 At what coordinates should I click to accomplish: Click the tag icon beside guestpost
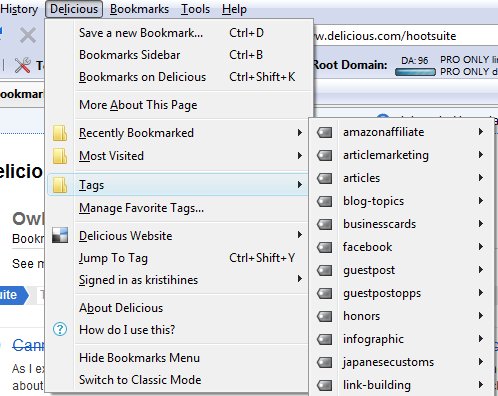325,270
